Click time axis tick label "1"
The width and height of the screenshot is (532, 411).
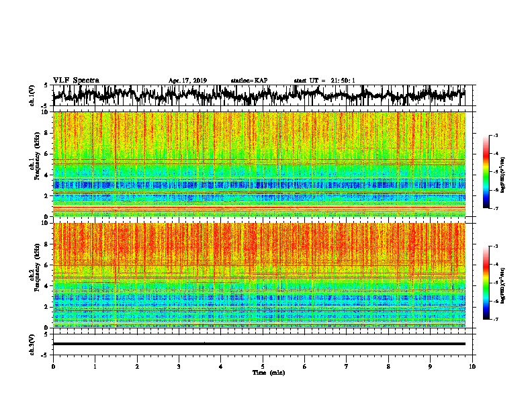point(95,367)
